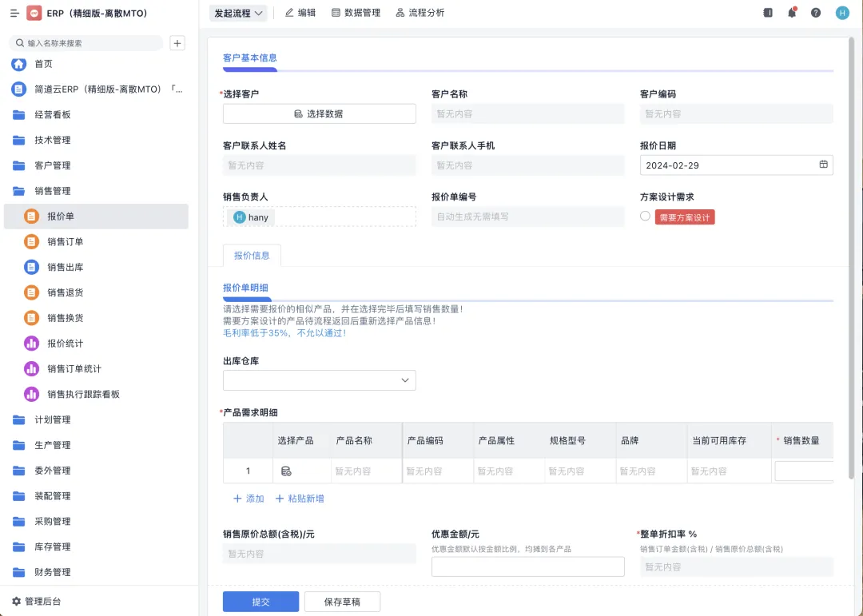Open notifications bell icon
Screen dimensions: 863x616
792,13
